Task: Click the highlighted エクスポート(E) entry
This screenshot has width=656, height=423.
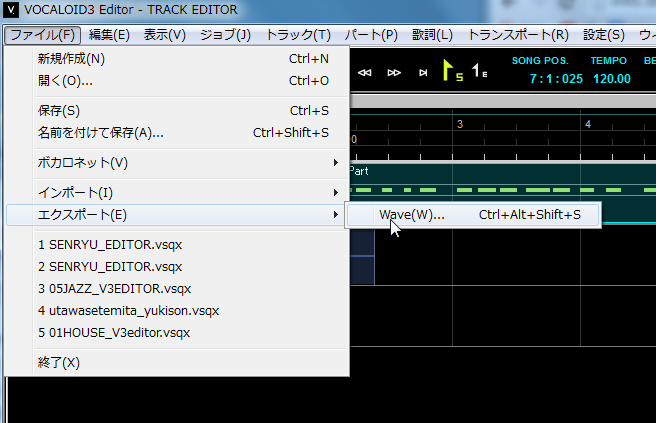Action: (177, 215)
